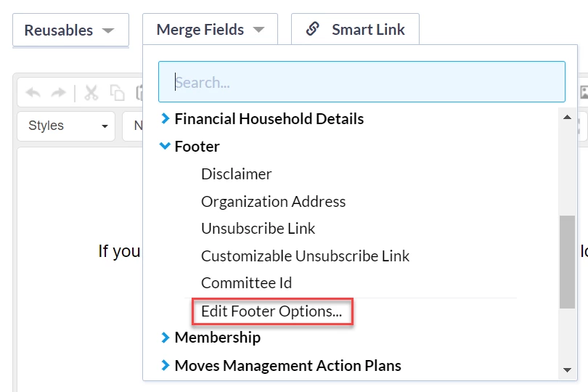Click the scrollbar down arrow in merge list
Viewport: 588px width, 392px height.
tap(567, 369)
